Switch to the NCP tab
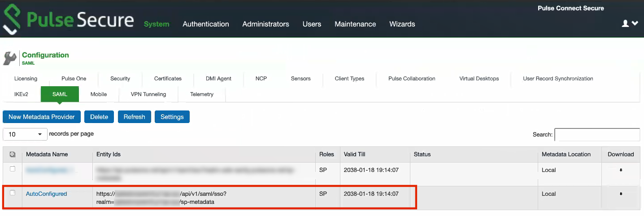The width and height of the screenshot is (644, 216). pos(261,79)
